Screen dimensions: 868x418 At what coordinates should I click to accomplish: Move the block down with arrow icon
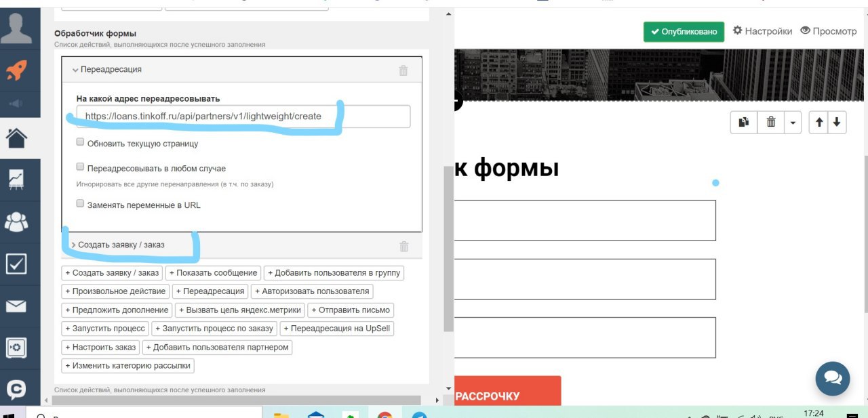coord(837,122)
